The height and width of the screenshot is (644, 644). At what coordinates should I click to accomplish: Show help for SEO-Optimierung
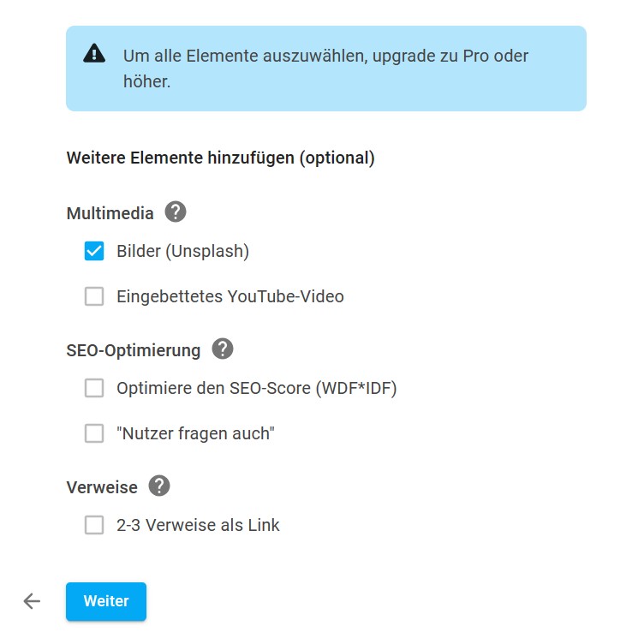coord(223,349)
